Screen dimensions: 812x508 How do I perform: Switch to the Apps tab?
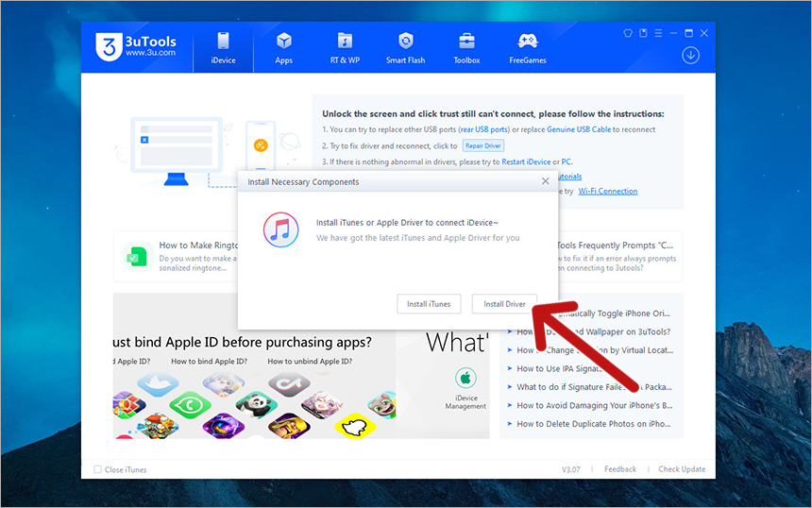point(284,47)
